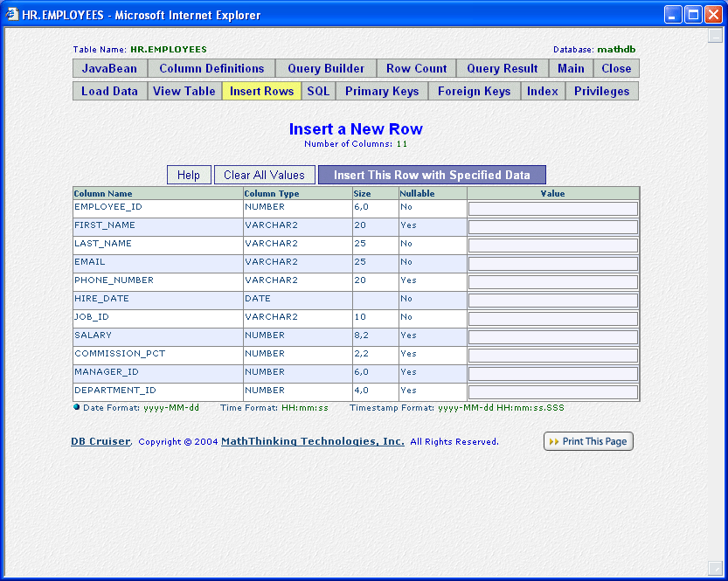
Task: Switch to the Query Builder tab
Action: [326, 68]
